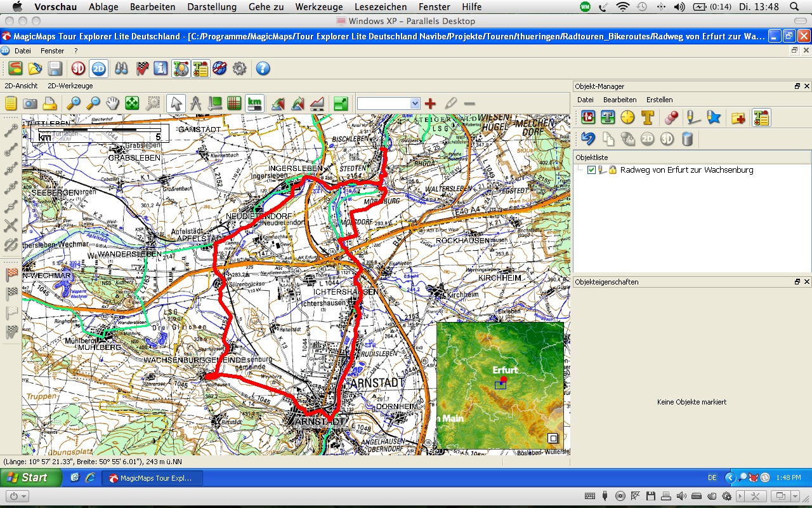This screenshot has width=812, height=508.
Task: Select the zoom in magnifier tool
Action: (74, 104)
